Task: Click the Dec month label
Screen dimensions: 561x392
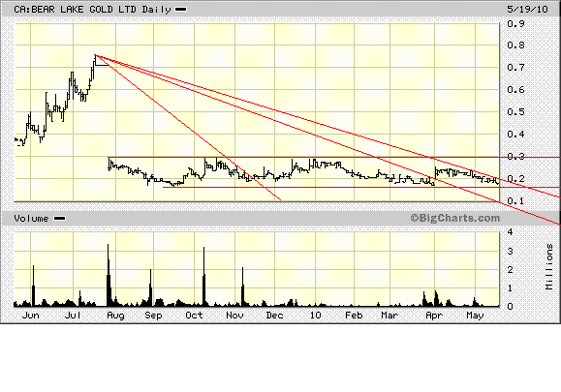Action: [x=275, y=316]
